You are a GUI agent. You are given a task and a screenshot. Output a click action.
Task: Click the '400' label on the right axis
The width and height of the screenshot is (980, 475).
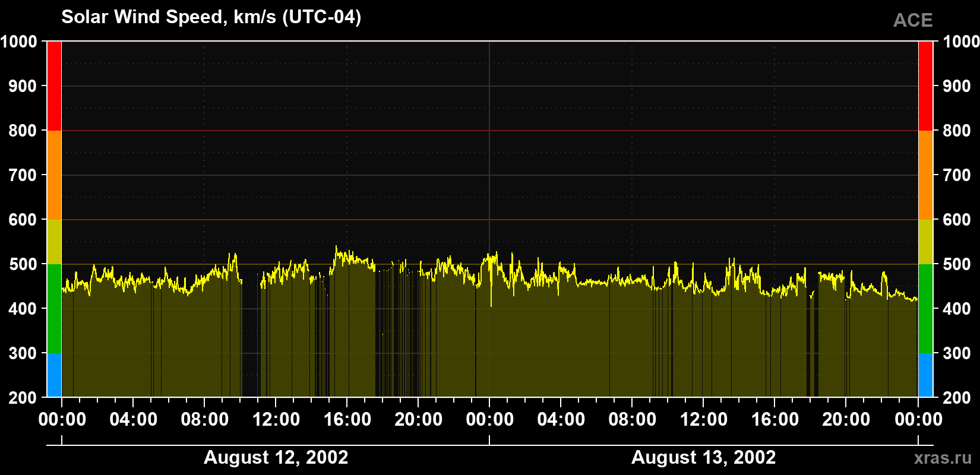point(957,309)
